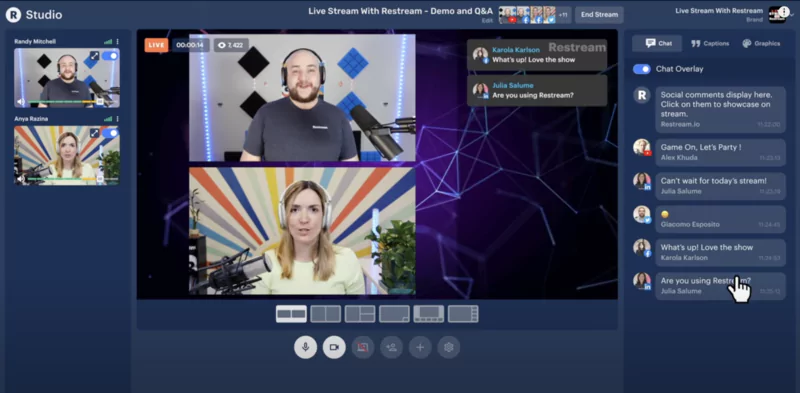Viewport: 800px width, 393px height.
Task: Mute Randy Mitchell's speaker icon
Action: click(21, 102)
